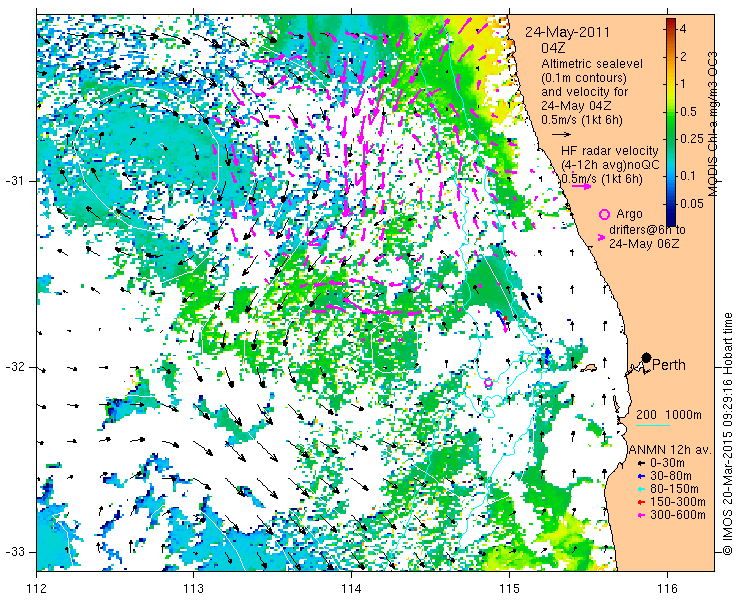The width and height of the screenshot is (740, 600).
Task: Click the colorbar tick label '0.1'
Action: (688, 176)
